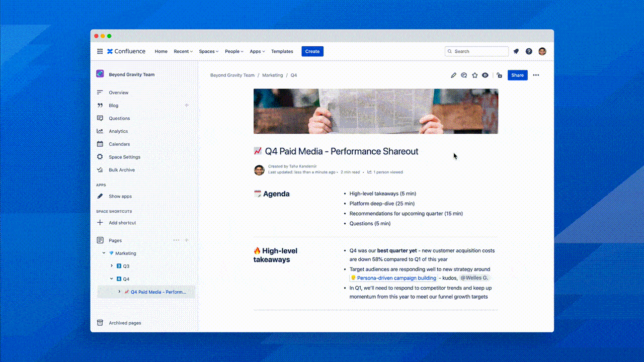Screen dimensions: 644x362
Task: Click the Calendars sidebar icon
Action: pos(100,144)
